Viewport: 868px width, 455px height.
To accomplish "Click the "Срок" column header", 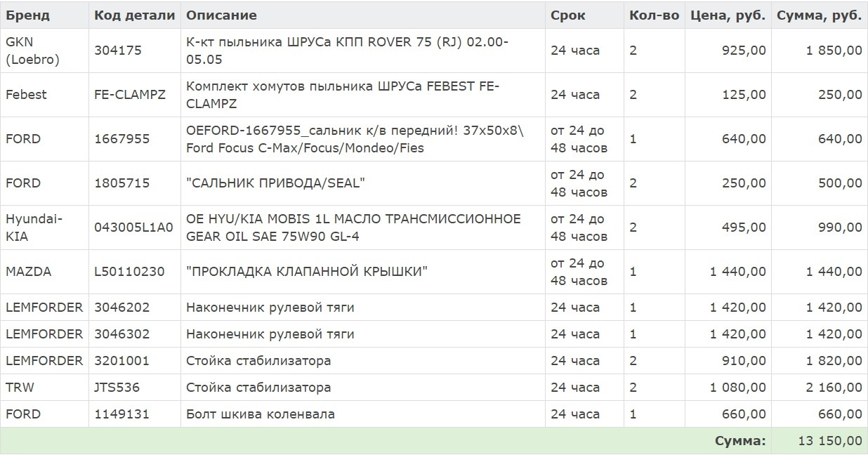I will [567, 15].
